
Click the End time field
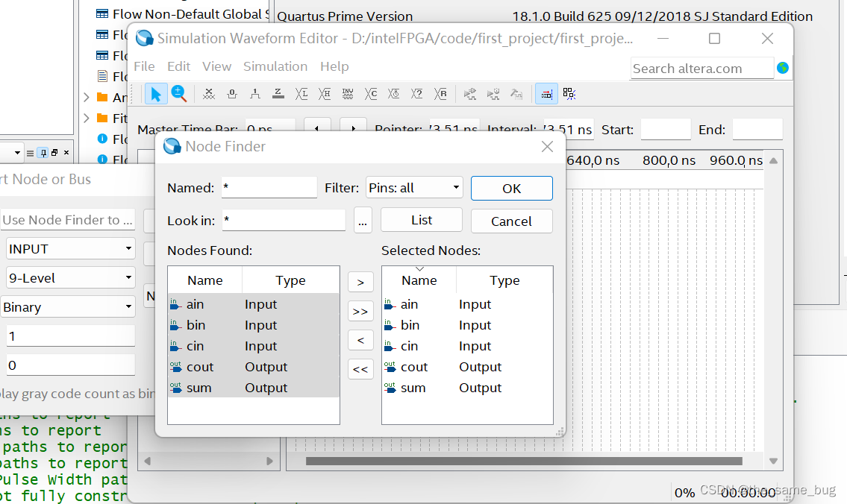(x=757, y=130)
